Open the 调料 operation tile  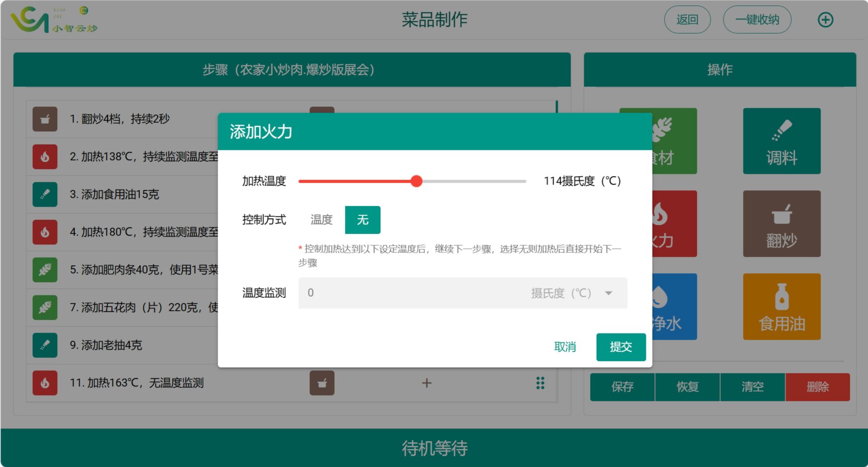point(782,141)
